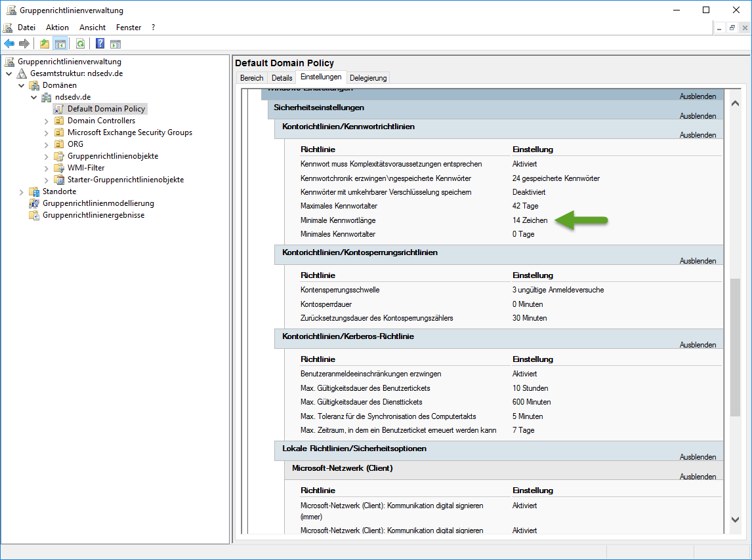The image size is (752, 560).
Task: Open Help via the question mark icon
Action: pos(100,44)
